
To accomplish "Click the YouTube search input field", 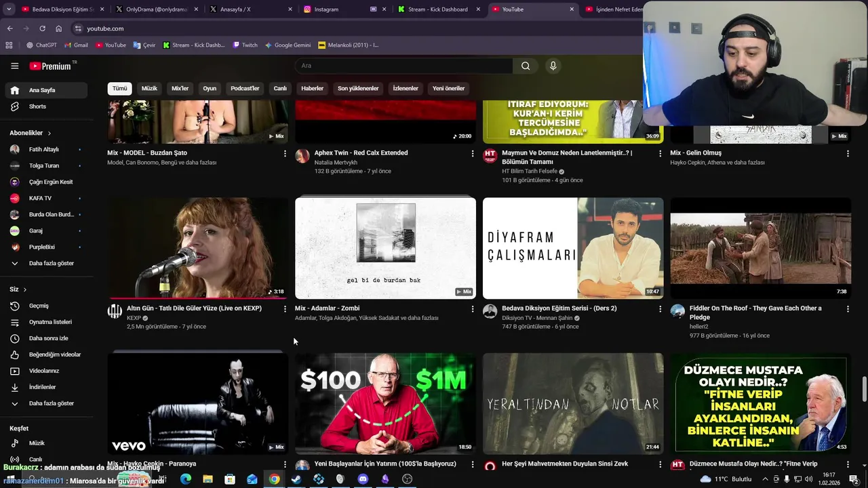I will 403,66.
